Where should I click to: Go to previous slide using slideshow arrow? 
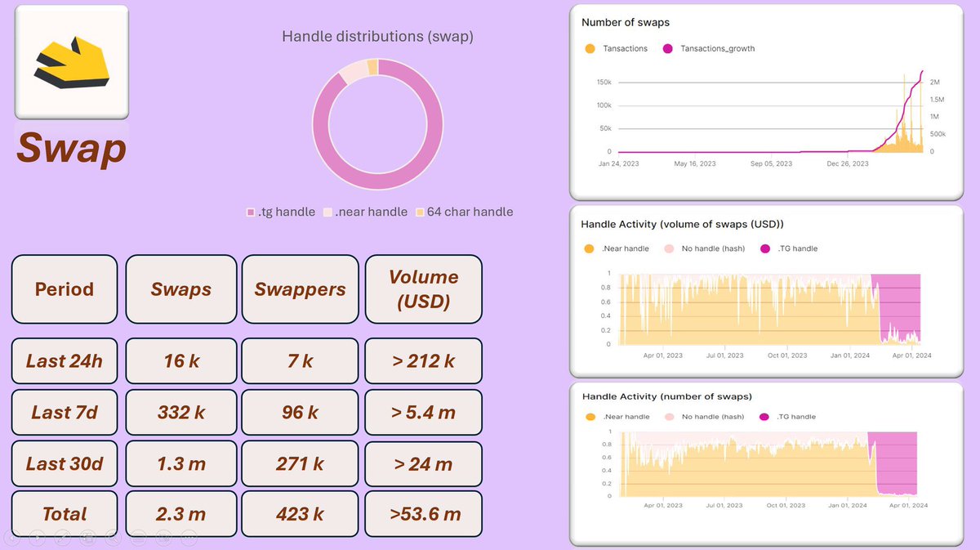click(12, 538)
